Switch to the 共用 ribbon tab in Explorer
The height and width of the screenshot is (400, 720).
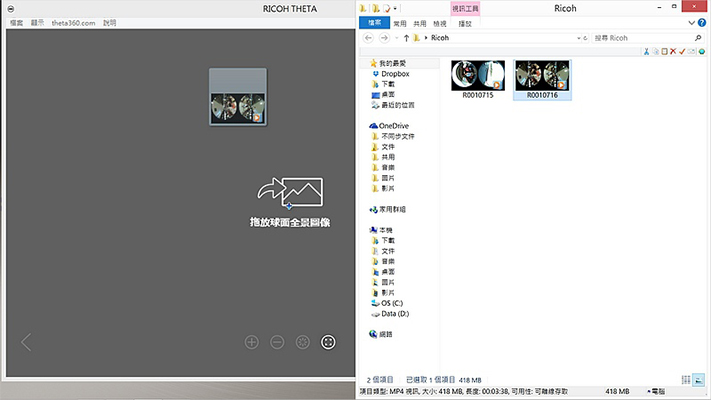(x=420, y=23)
